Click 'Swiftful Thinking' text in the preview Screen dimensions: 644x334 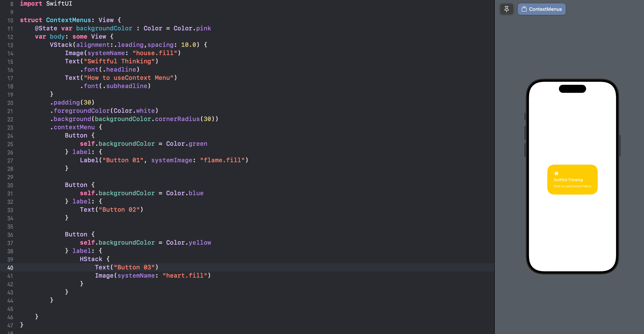click(568, 180)
